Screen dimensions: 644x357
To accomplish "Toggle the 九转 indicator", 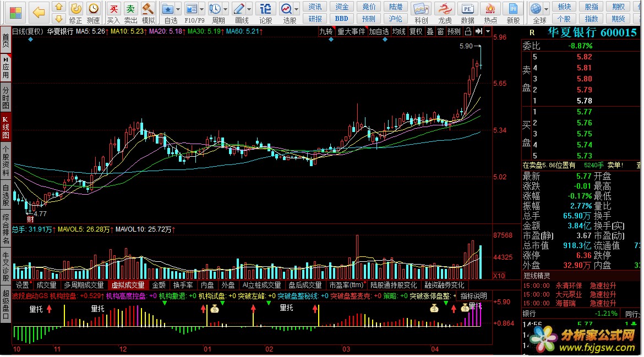I will coord(326,31).
